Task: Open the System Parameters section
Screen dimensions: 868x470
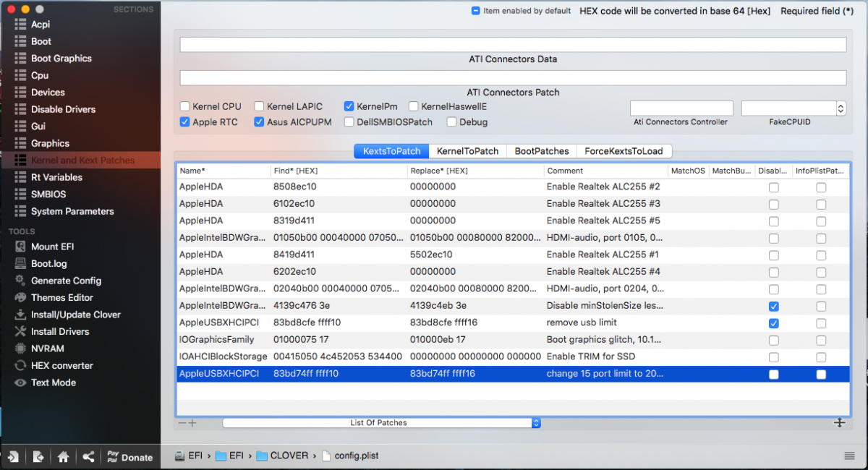Action: (72, 211)
